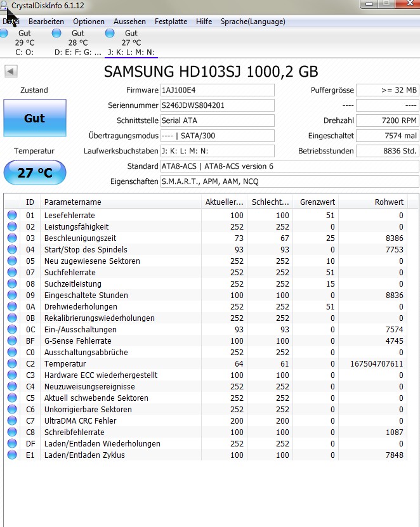The width and height of the screenshot is (420, 527).
Task: Click the status orb in the Beschleunigungszeit row
Action: (12, 238)
